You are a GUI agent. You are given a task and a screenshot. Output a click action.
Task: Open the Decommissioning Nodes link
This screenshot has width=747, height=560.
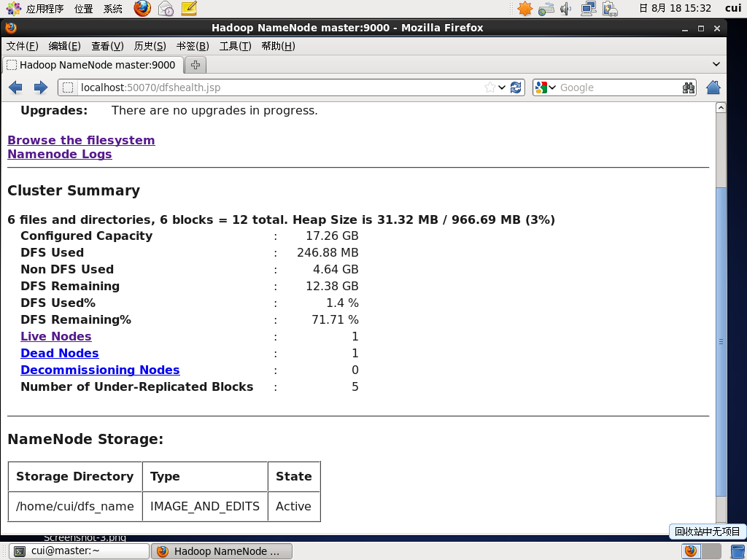[100, 370]
